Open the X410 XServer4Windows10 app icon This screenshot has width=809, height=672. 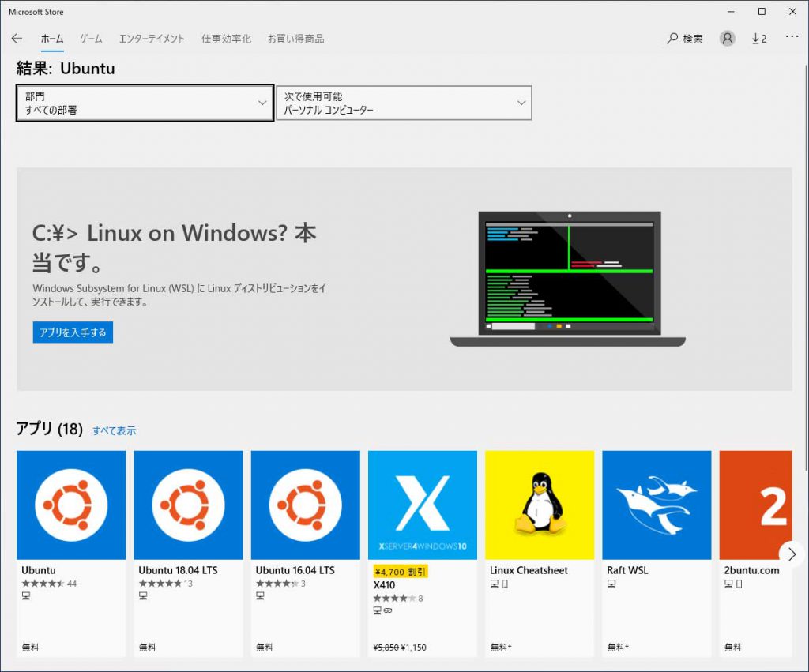click(x=423, y=505)
